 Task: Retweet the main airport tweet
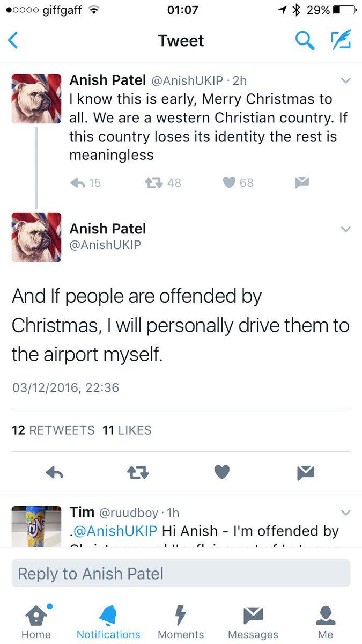point(138,472)
